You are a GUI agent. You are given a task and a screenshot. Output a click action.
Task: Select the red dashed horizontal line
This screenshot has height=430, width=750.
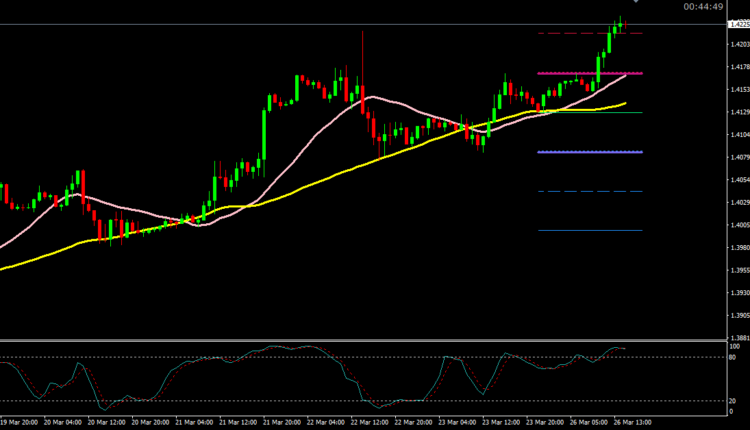[x=575, y=33]
